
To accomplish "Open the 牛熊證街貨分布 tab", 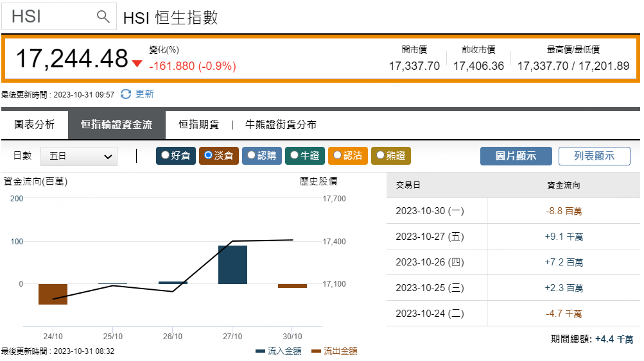I will coord(281,124).
